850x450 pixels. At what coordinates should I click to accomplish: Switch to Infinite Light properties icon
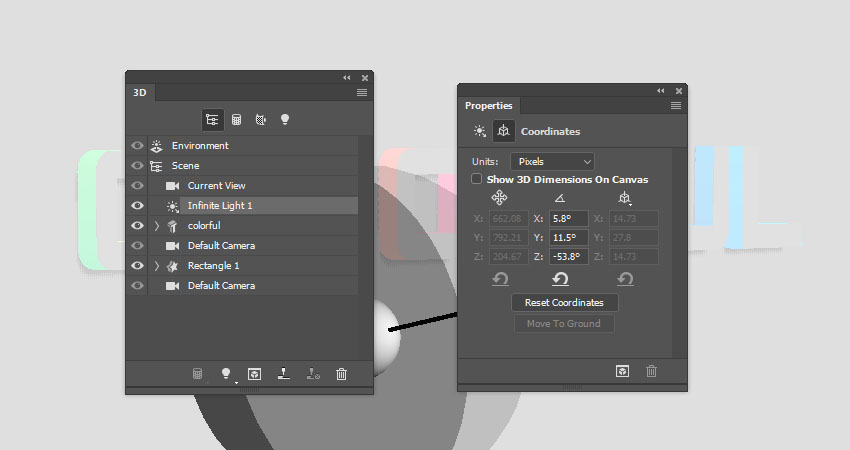coord(480,131)
